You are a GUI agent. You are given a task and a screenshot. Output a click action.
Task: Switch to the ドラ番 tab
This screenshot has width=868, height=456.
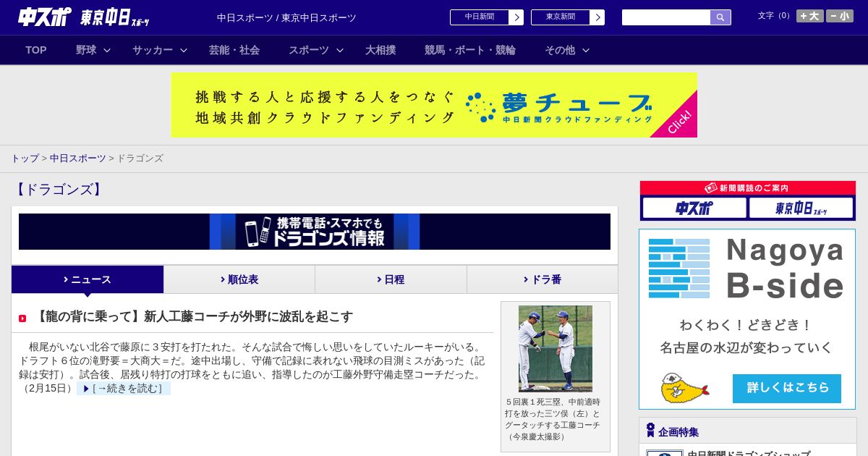(542, 279)
